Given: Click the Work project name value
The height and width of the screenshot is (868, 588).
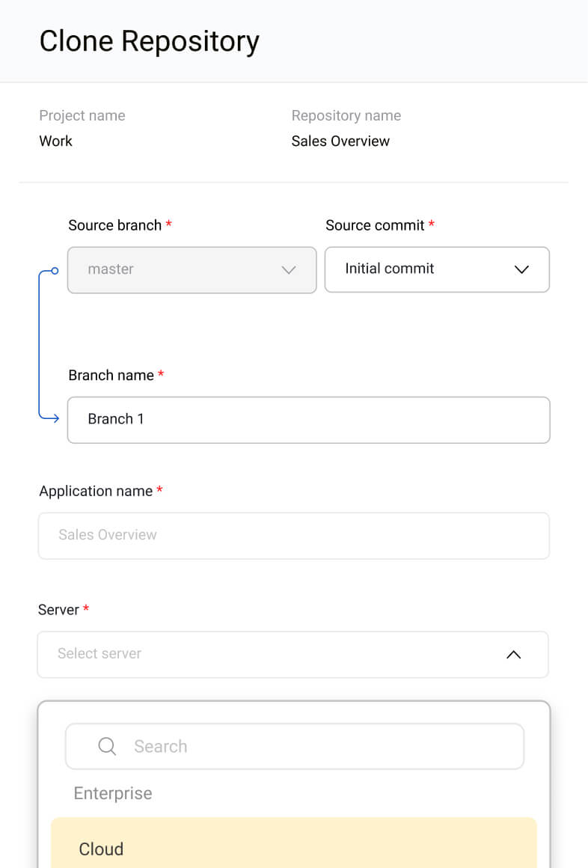Looking at the screenshot, I should 55,141.
